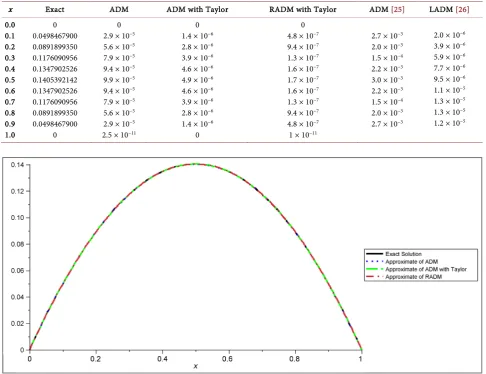Screen dimensions: 486x374
Task: Click y-axis tick label 0.08
Action: pyautogui.click(x=17, y=244)
